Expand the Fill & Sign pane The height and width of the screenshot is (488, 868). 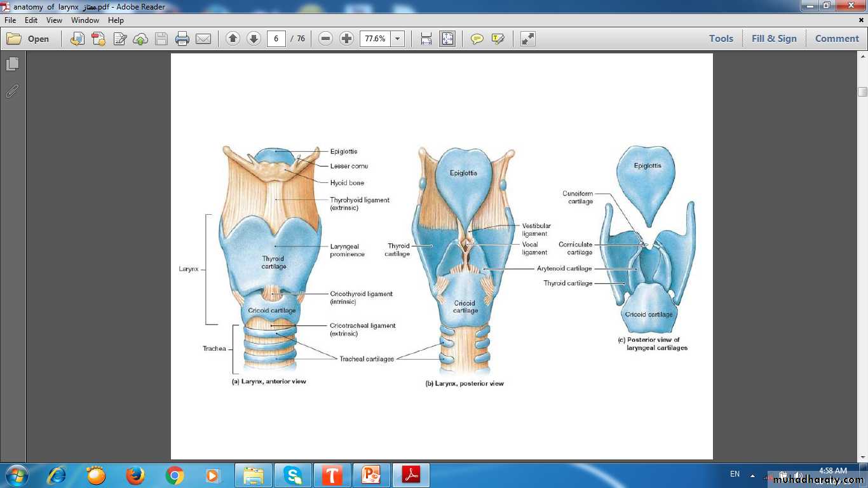(773, 39)
